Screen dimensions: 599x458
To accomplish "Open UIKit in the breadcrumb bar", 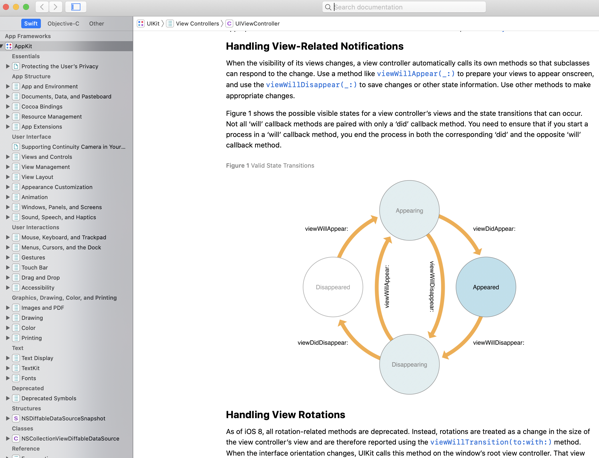I will click(x=153, y=24).
